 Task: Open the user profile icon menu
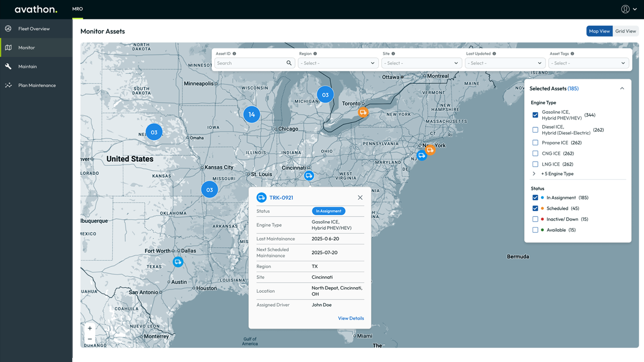625,9
